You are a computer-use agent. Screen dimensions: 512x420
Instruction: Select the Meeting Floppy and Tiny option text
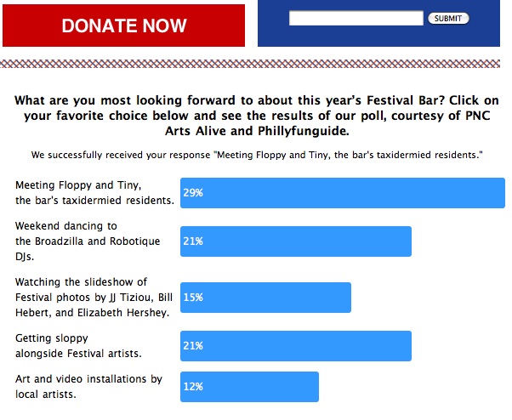[94, 193]
